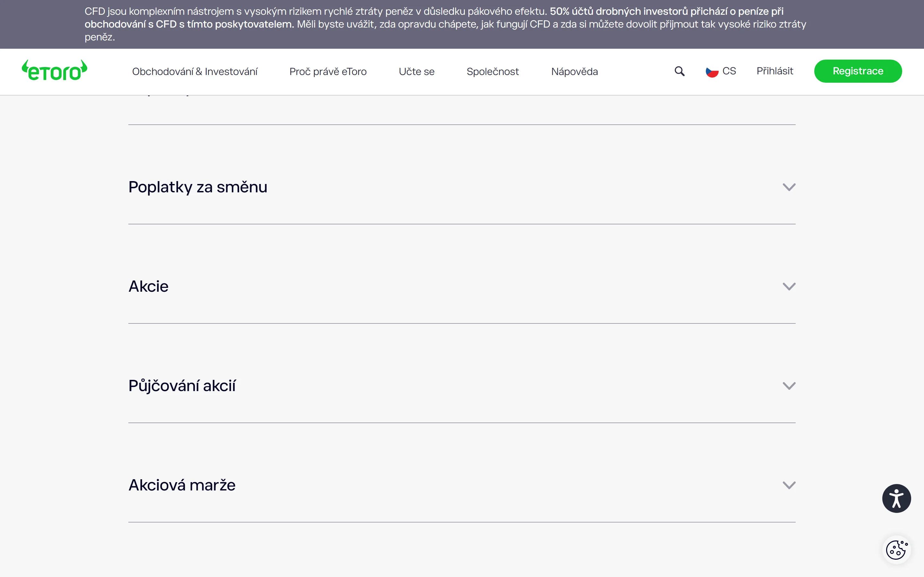Open the search magnifier icon
The width and height of the screenshot is (924, 577).
point(679,71)
